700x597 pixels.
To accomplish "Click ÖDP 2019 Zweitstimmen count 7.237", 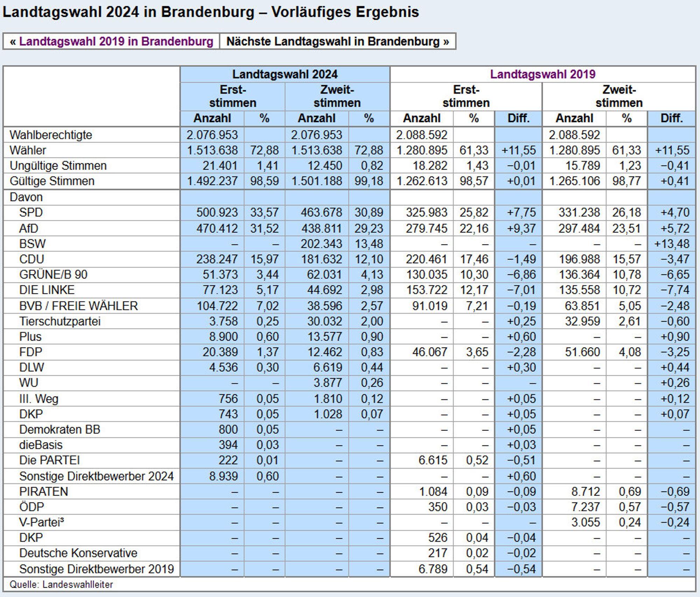I will [x=586, y=507].
